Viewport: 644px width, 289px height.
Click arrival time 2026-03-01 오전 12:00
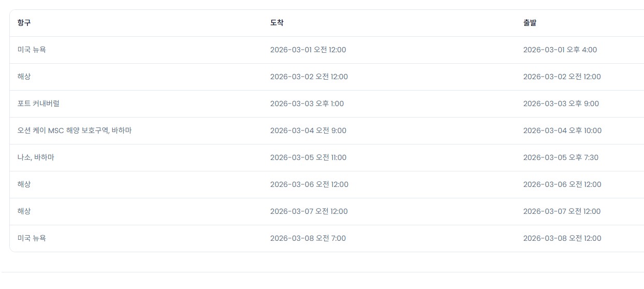[x=308, y=50]
